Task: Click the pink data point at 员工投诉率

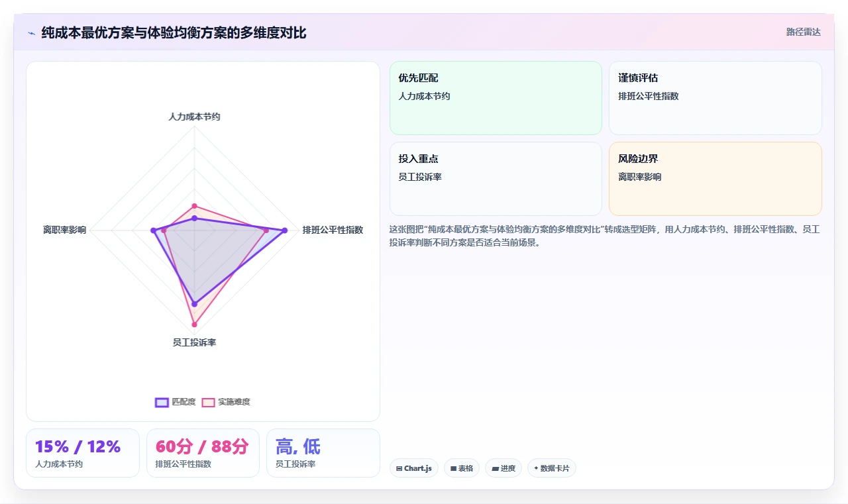Action: pos(194,325)
